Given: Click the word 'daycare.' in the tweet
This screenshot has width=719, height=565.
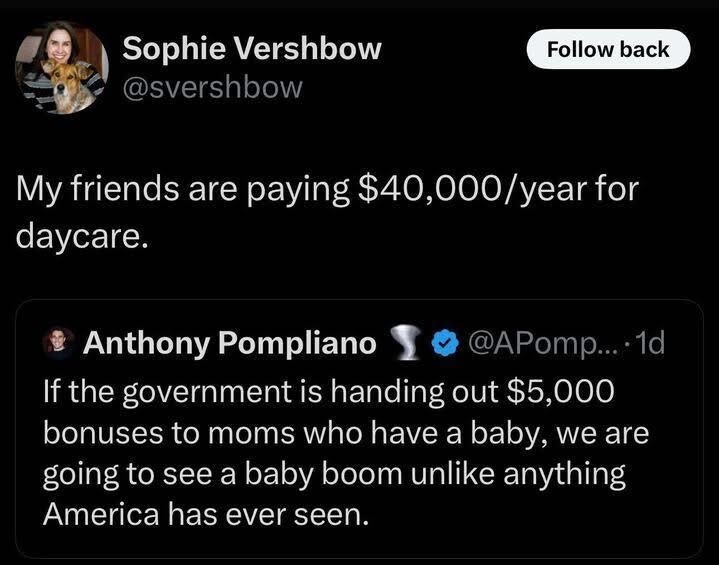Looking at the screenshot, I should [82, 236].
